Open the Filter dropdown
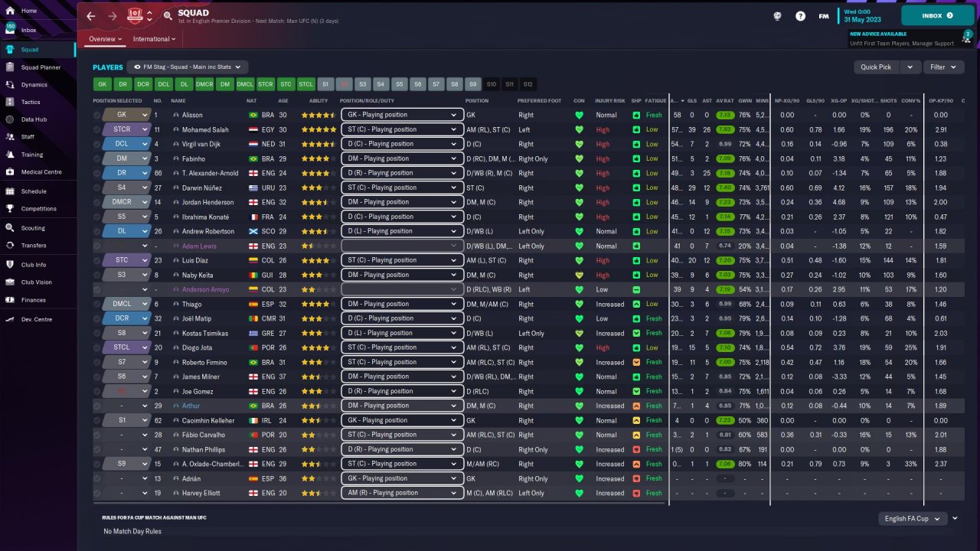Image resolution: width=980 pixels, height=551 pixels. (x=943, y=67)
